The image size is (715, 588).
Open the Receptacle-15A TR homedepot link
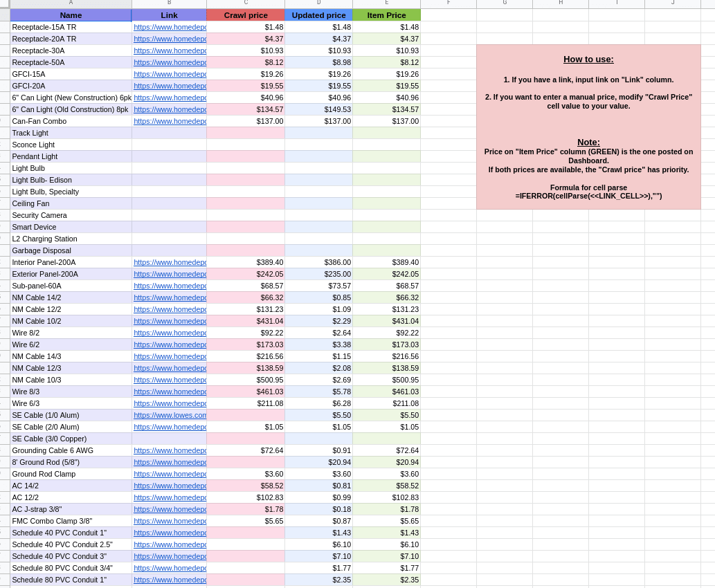[170, 28]
